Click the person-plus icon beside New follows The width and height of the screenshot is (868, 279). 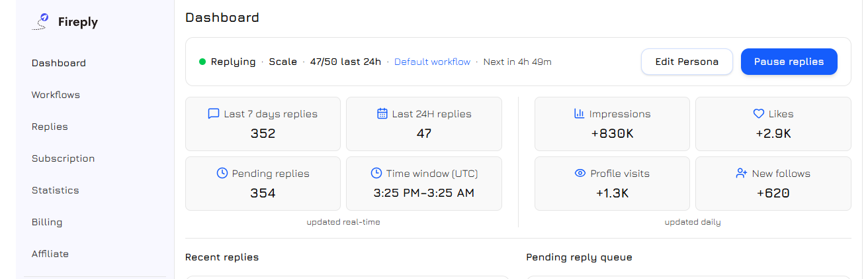pyautogui.click(x=742, y=174)
